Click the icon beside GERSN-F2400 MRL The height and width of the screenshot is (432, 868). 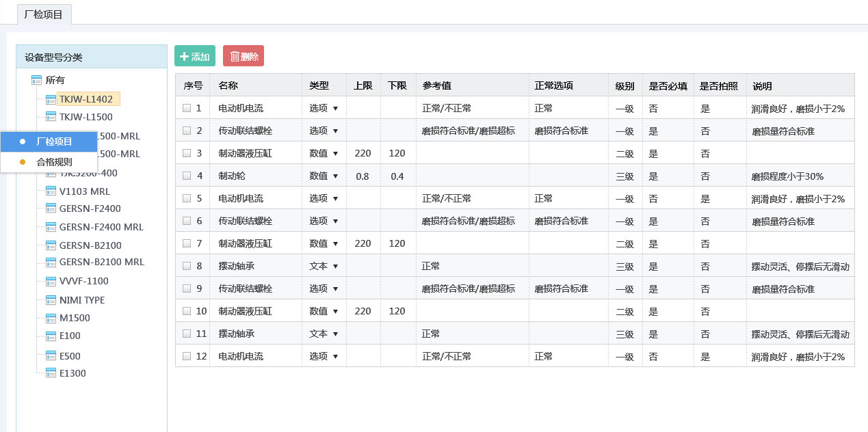tap(51, 227)
